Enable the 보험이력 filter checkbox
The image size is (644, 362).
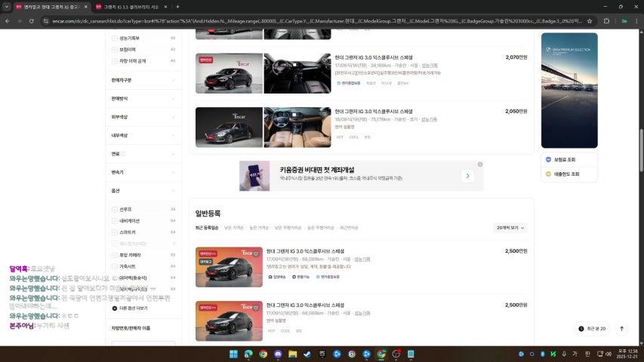pos(115,49)
